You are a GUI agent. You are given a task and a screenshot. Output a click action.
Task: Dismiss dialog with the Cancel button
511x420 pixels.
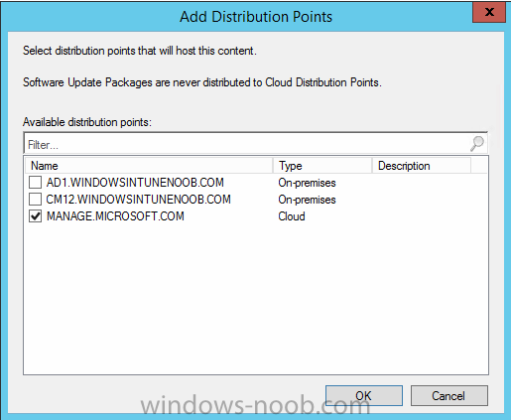pos(448,395)
